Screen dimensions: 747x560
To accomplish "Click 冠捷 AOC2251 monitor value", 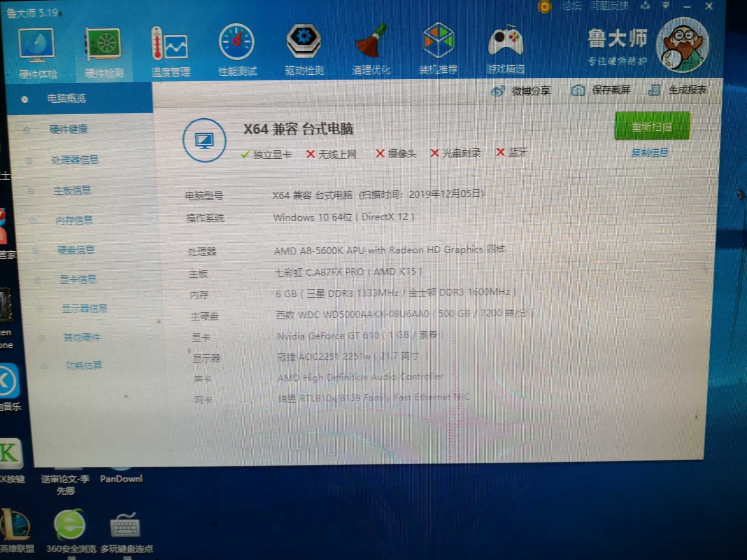I will click(353, 356).
